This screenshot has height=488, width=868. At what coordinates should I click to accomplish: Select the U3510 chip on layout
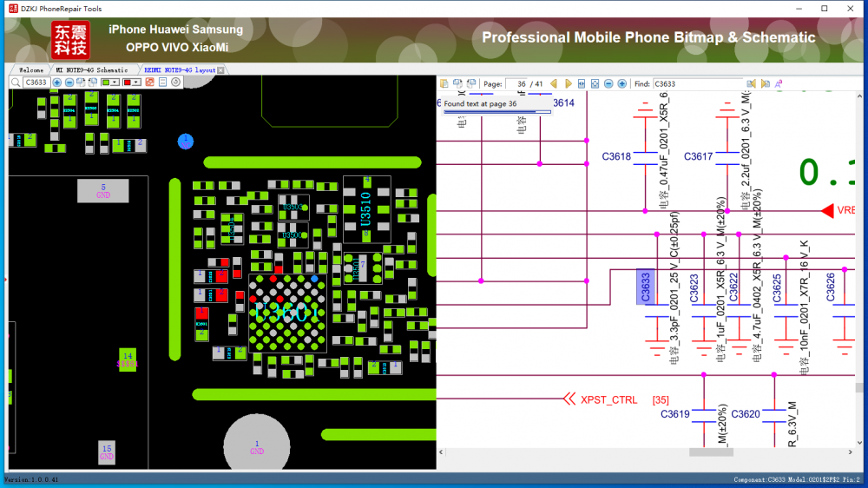pyautogui.click(x=366, y=208)
